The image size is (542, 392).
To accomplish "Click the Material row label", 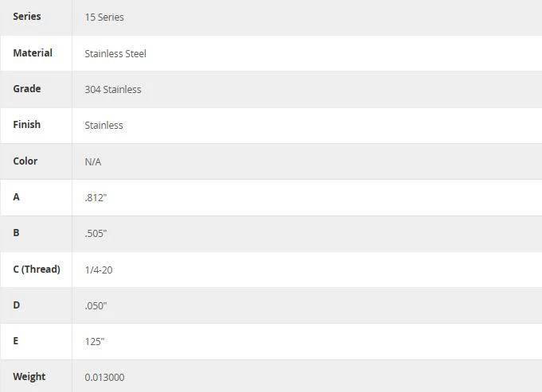I will point(33,52).
